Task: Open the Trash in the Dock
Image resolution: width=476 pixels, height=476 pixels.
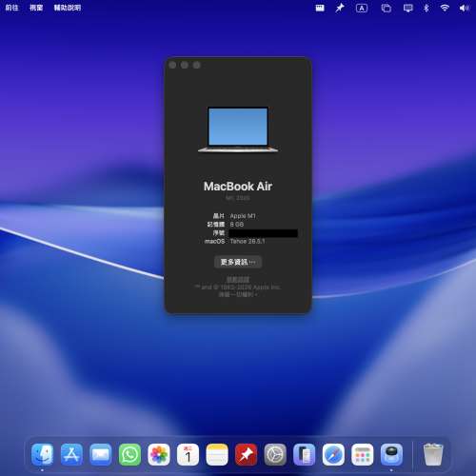Action: click(x=433, y=454)
